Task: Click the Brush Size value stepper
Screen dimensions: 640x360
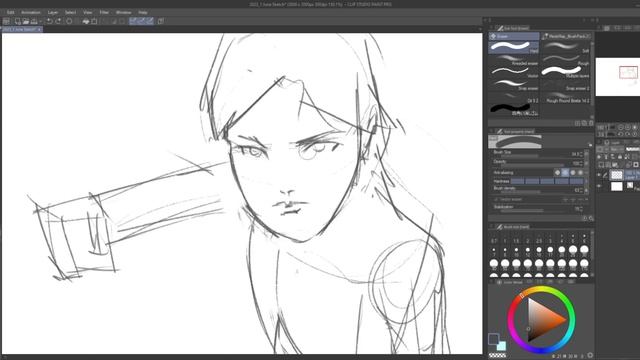Action: click(581, 154)
